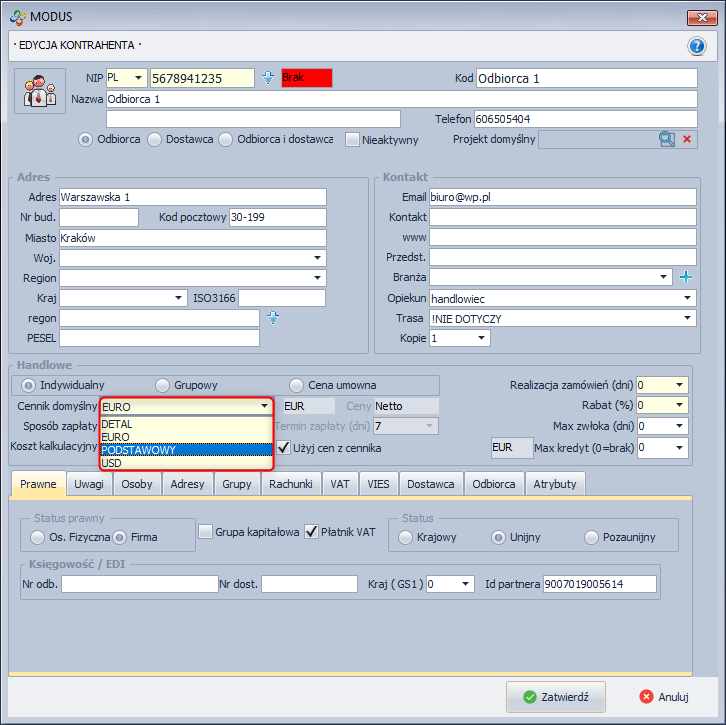Open the Trasa dropdown list

tap(687, 318)
